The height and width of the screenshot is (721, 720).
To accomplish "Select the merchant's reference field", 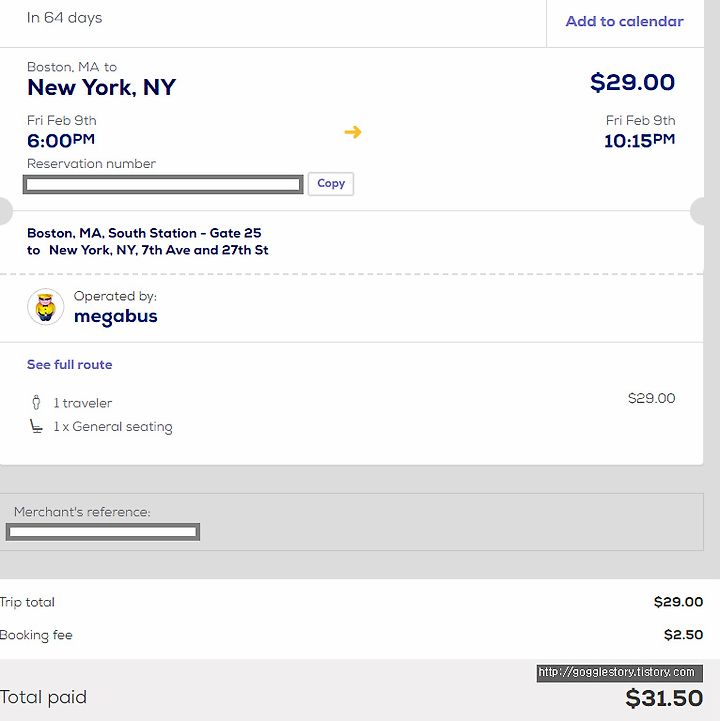I will (x=103, y=532).
